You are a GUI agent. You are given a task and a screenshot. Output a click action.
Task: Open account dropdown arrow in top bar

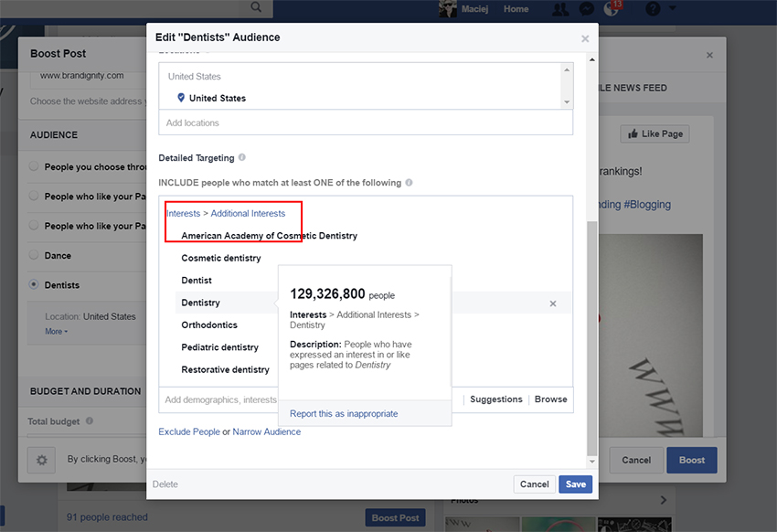(673, 8)
